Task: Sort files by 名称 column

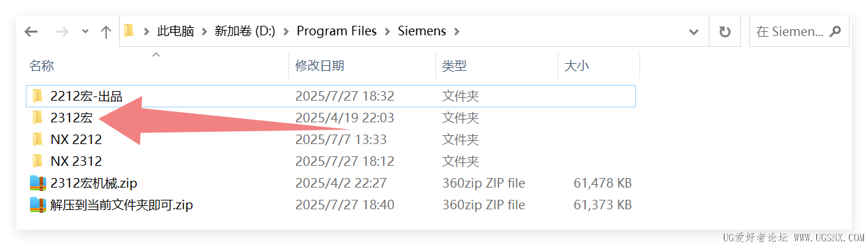Action: [x=41, y=66]
